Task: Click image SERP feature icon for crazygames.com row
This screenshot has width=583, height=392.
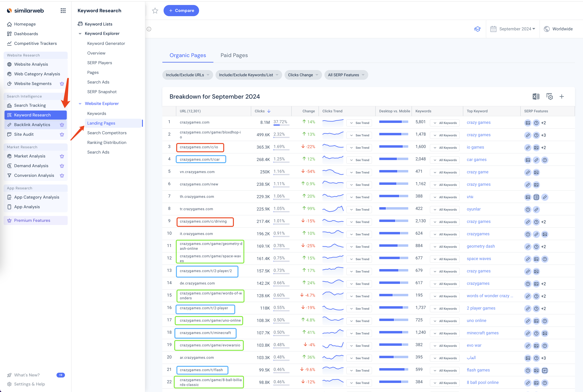Action: point(528,123)
